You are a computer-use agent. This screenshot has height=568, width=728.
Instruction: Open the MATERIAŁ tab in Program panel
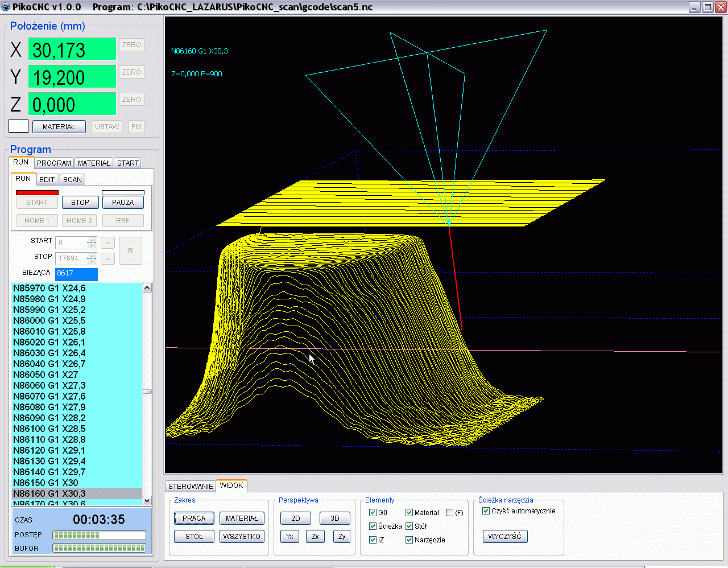point(94,163)
